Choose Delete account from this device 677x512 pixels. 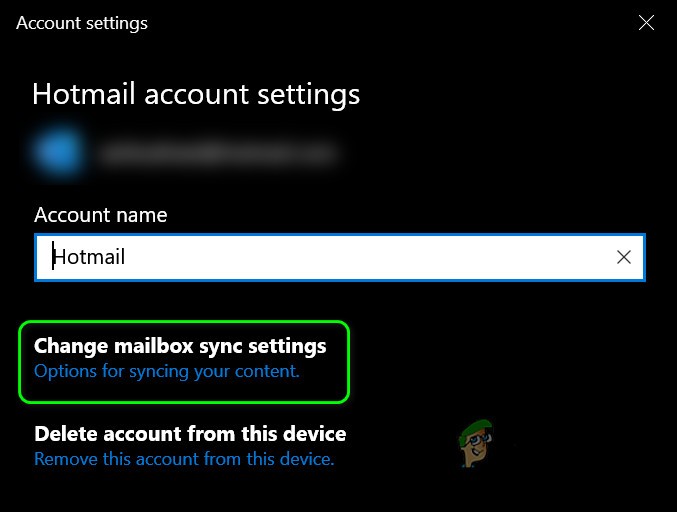tap(190, 434)
